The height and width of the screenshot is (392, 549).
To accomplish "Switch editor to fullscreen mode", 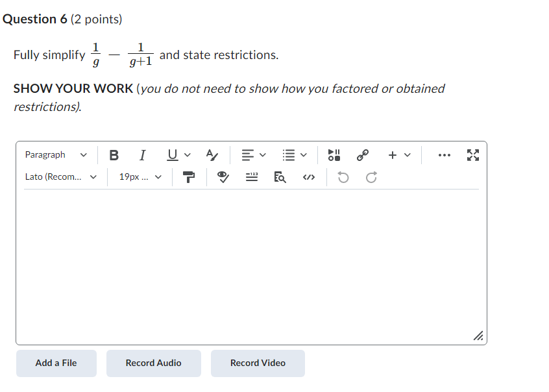I will point(473,155).
